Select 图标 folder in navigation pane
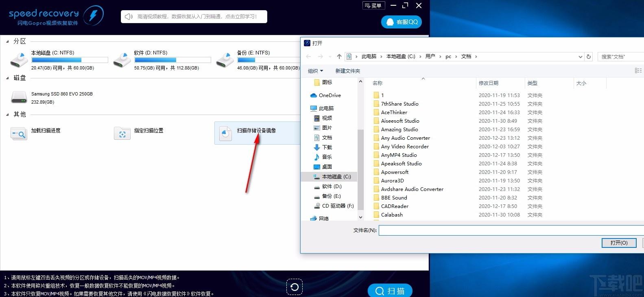 [323, 82]
